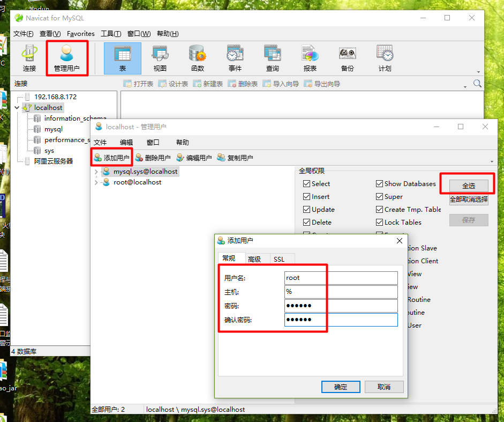Image resolution: width=504 pixels, height=422 pixels.
Task: Close the 添加用户 dialog
Action: [x=400, y=241]
